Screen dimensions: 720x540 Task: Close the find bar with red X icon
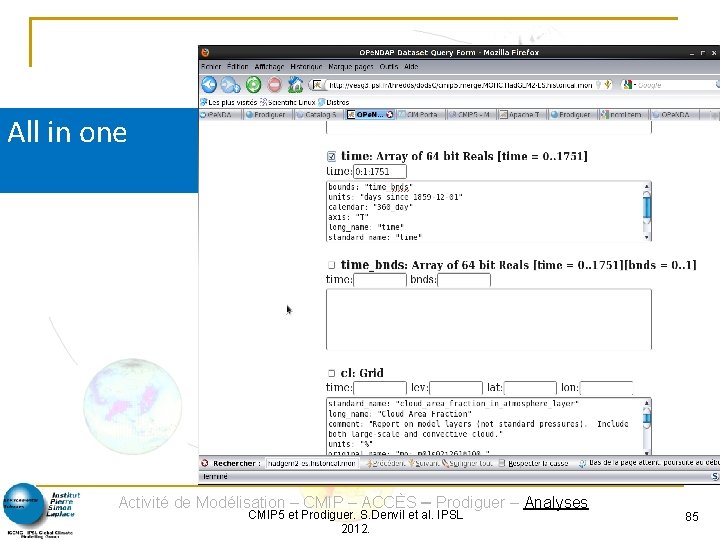tap(205, 463)
